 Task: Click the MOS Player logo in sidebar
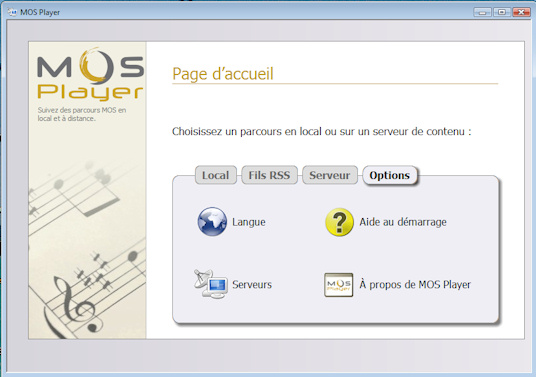click(90, 75)
